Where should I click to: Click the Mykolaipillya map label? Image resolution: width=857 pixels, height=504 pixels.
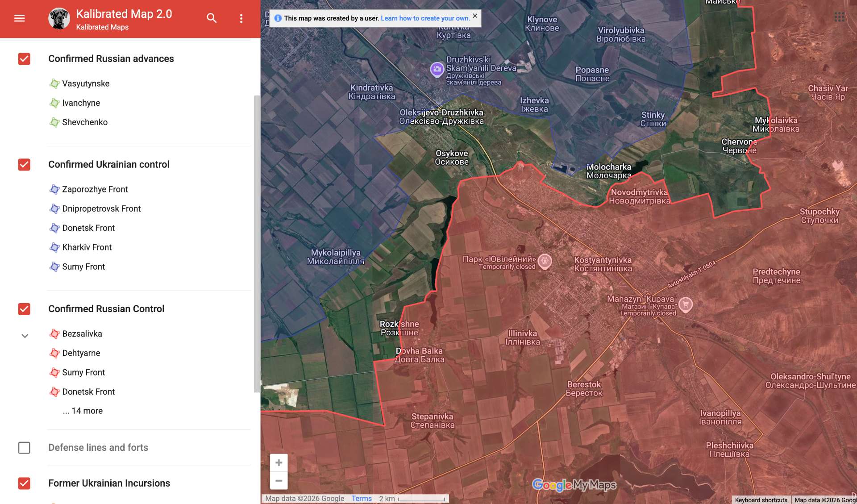pos(336,257)
